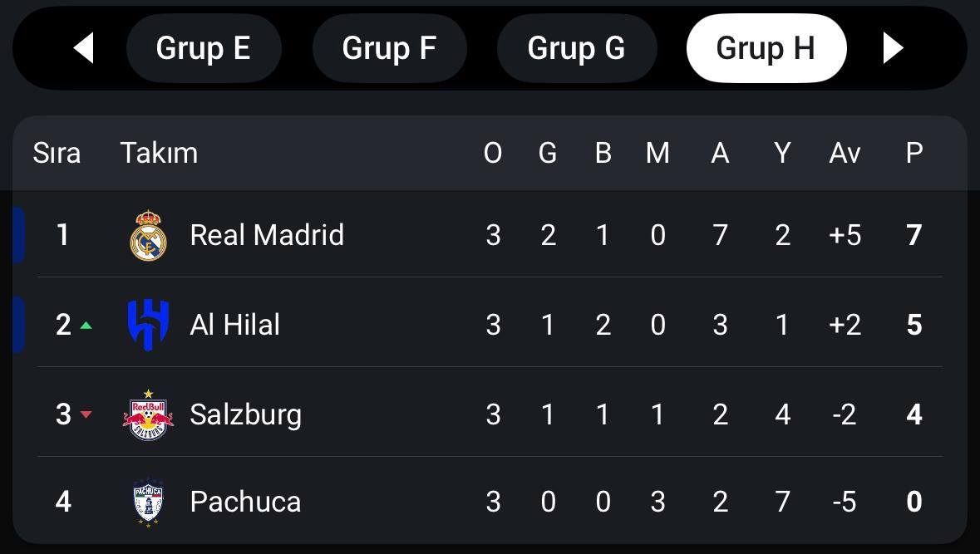Open the Salzburg team name
Viewport: 980px width, 554px height.
pyautogui.click(x=246, y=414)
